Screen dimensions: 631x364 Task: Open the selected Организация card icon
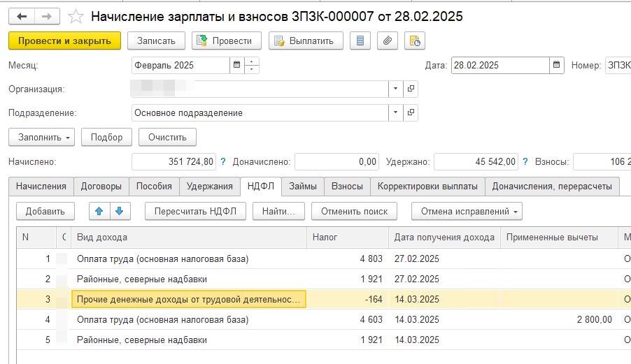[x=411, y=89]
